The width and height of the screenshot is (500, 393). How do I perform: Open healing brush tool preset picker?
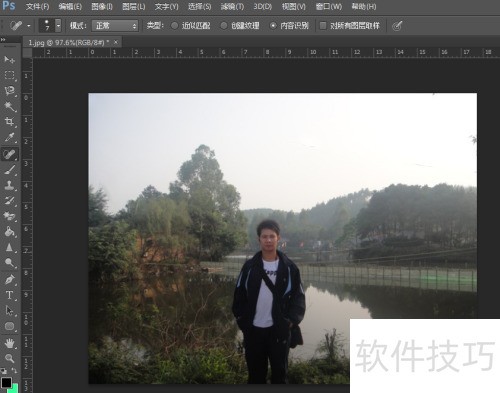pos(20,26)
